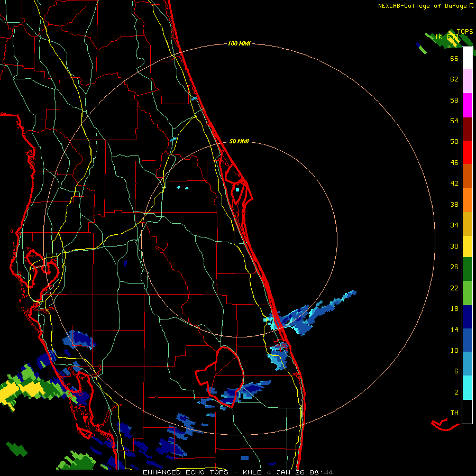The image size is (476, 476).
Task: Select the yellow legend swatch
Action: click(467, 246)
